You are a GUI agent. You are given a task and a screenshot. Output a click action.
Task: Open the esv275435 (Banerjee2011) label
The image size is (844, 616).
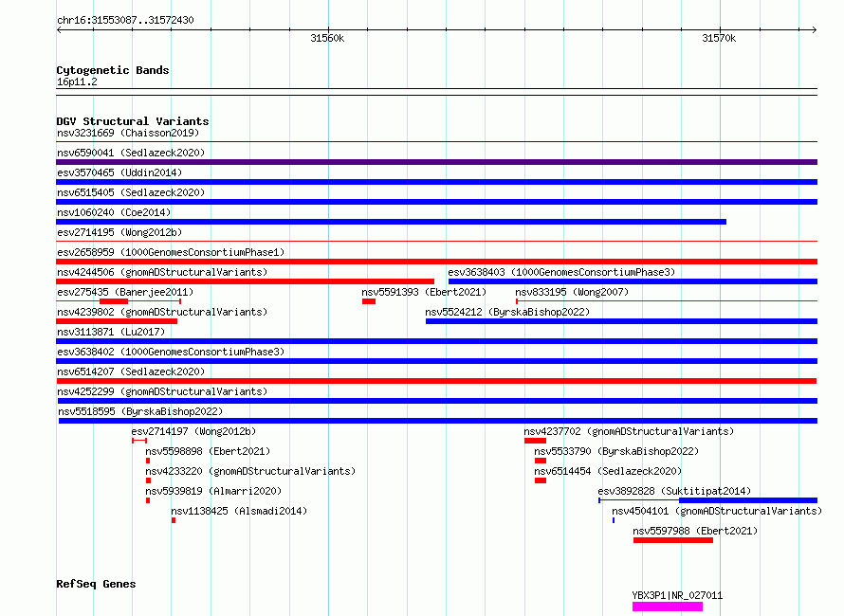pos(125,292)
